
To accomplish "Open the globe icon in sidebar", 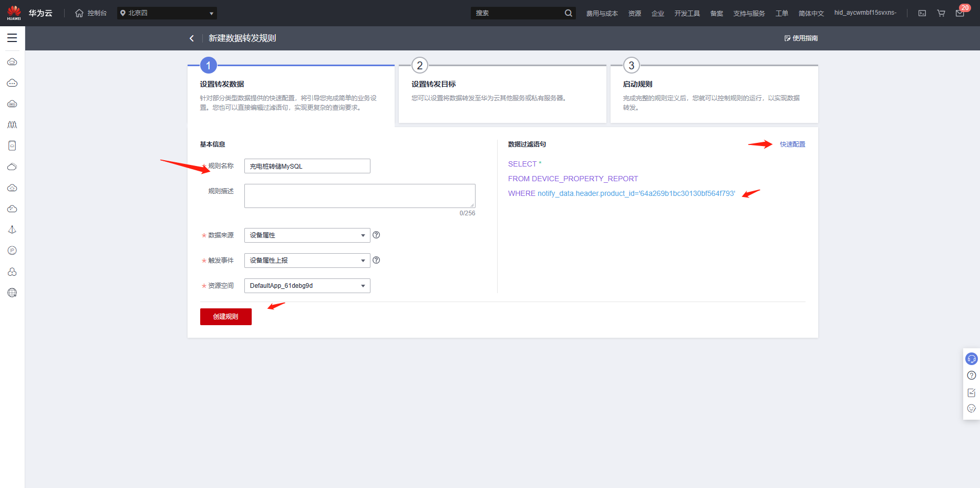I will point(12,293).
